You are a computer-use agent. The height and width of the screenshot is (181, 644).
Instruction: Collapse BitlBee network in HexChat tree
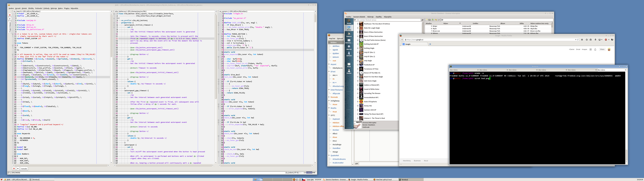point(329,42)
